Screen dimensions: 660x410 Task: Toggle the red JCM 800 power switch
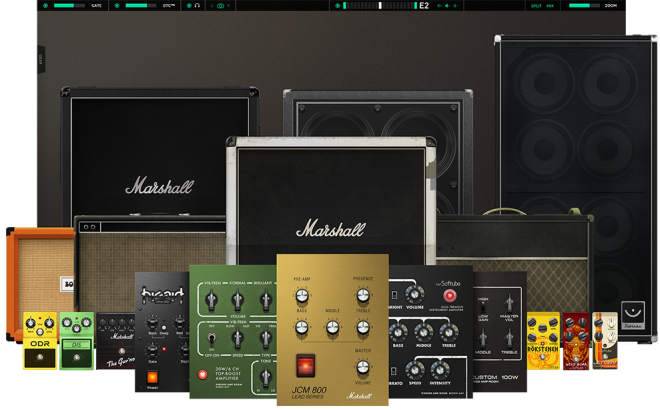305,365
